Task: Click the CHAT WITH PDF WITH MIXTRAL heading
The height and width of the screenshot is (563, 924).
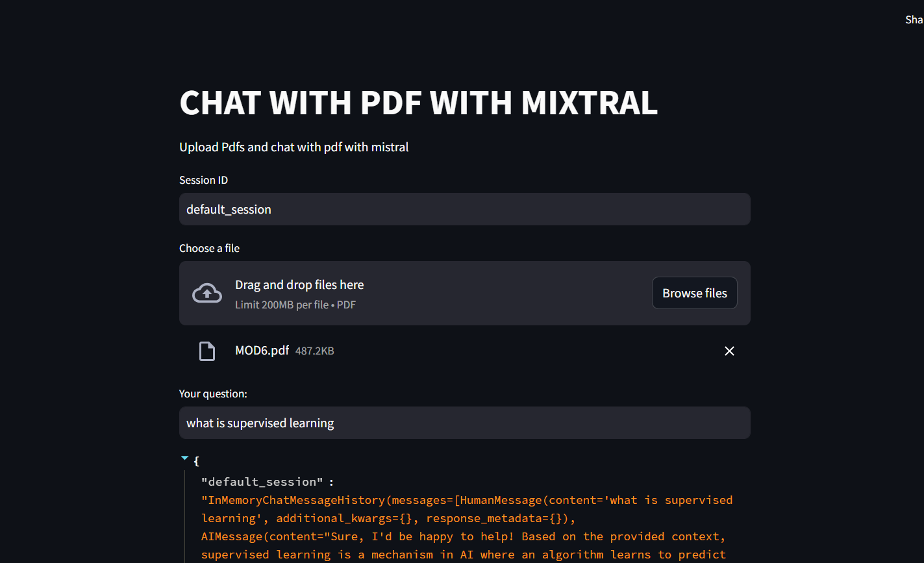Action: [x=419, y=103]
